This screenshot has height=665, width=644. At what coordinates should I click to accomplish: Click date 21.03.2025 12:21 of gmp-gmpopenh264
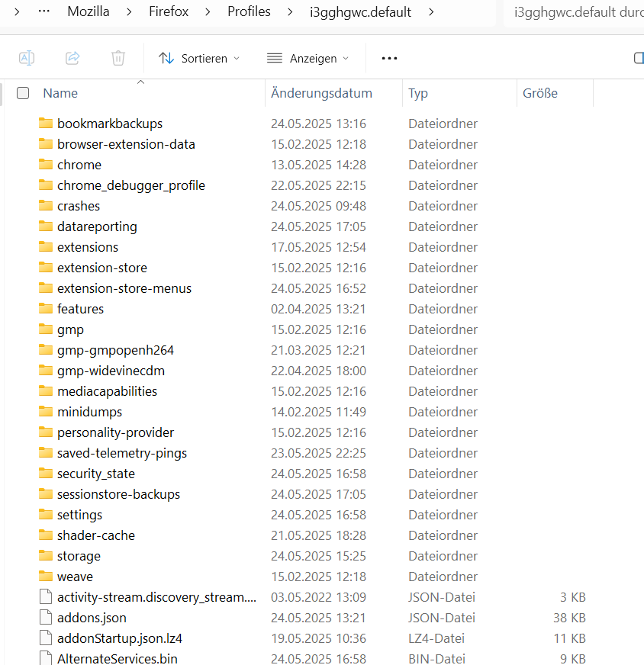point(318,350)
